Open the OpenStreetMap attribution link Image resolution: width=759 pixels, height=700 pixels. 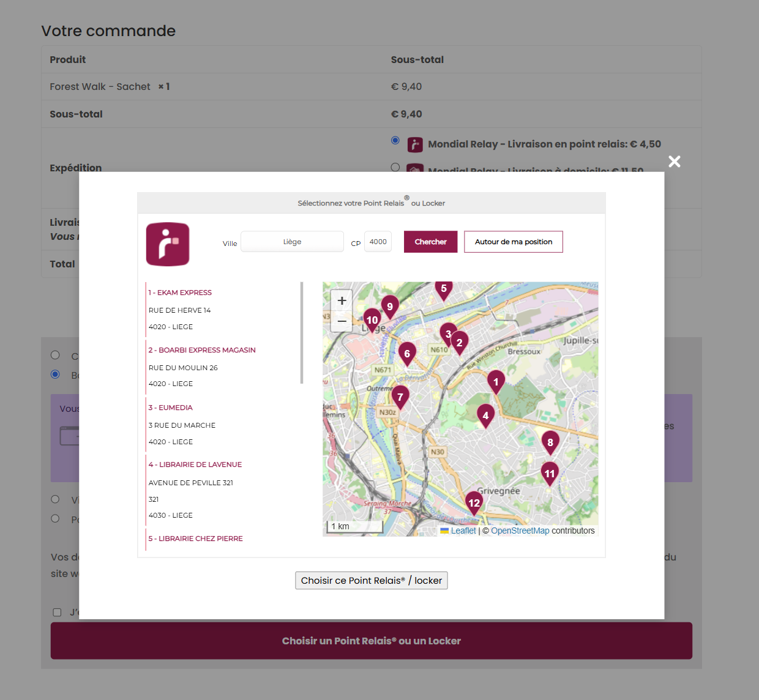tap(520, 531)
